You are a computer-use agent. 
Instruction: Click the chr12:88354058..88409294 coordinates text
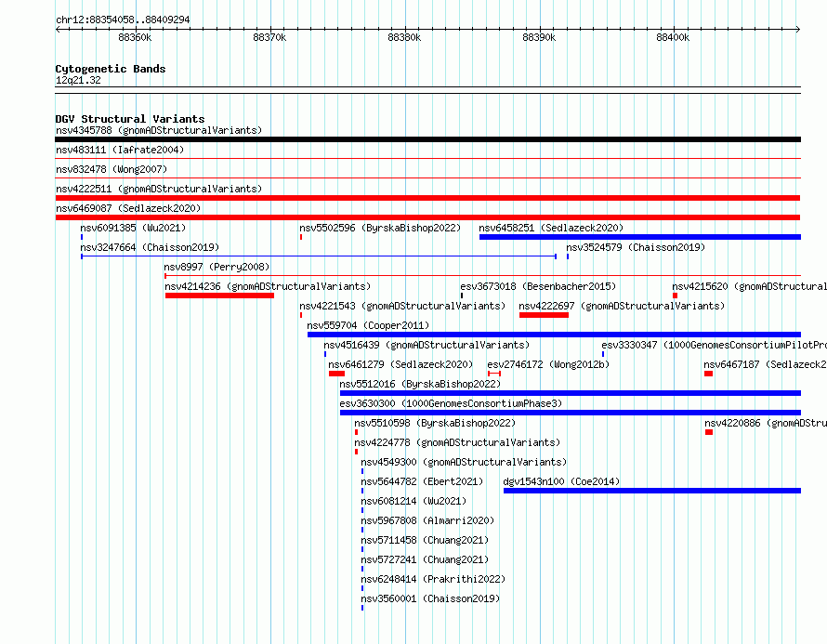click(x=123, y=20)
